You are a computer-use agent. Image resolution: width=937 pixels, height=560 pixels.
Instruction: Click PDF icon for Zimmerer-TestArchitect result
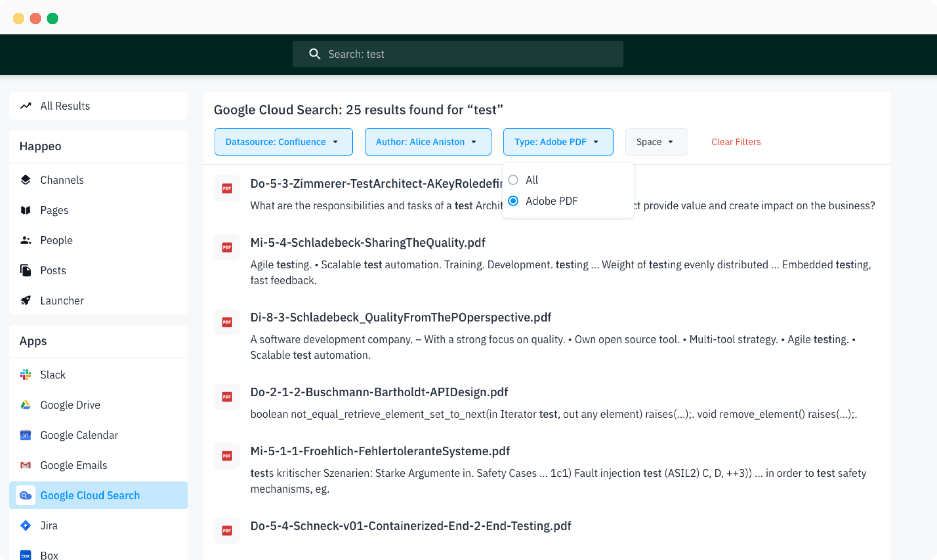(227, 188)
